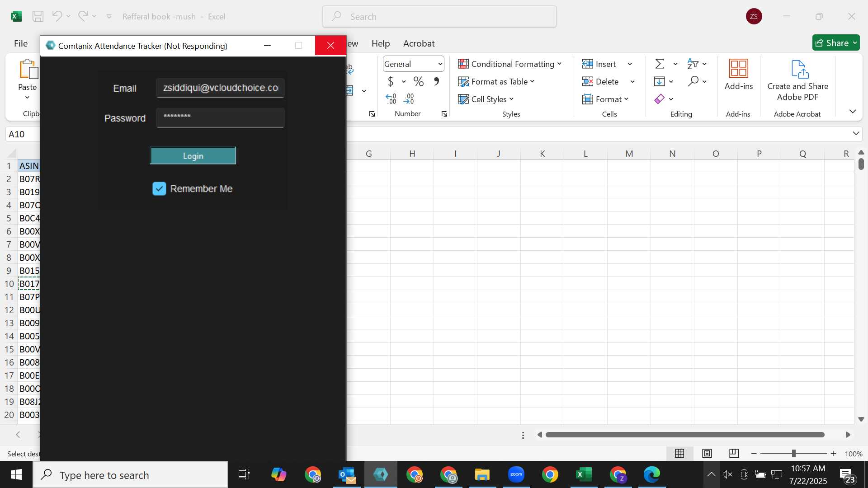Image resolution: width=868 pixels, height=488 pixels.
Task: Expand the Insert cells dropdown arrow
Action: pyautogui.click(x=630, y=64)
